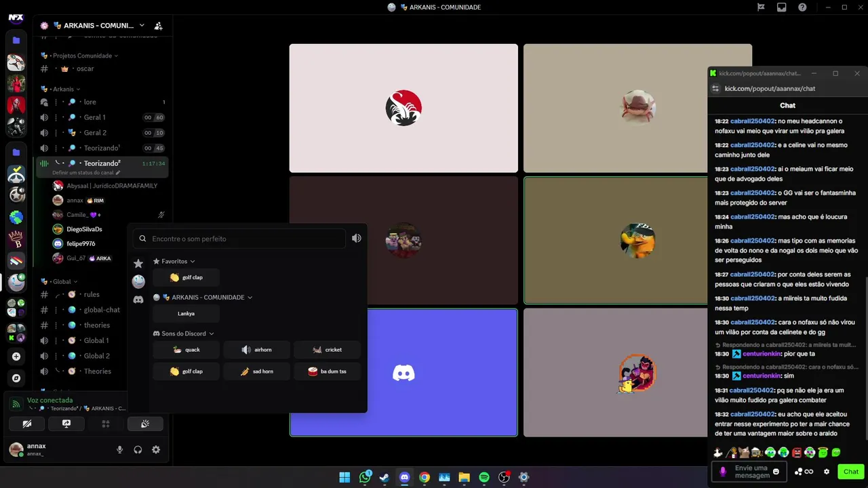Screen dimensions: 868x488
Task: Join the Geral 2 voice channel
Action: click(102, 133)
